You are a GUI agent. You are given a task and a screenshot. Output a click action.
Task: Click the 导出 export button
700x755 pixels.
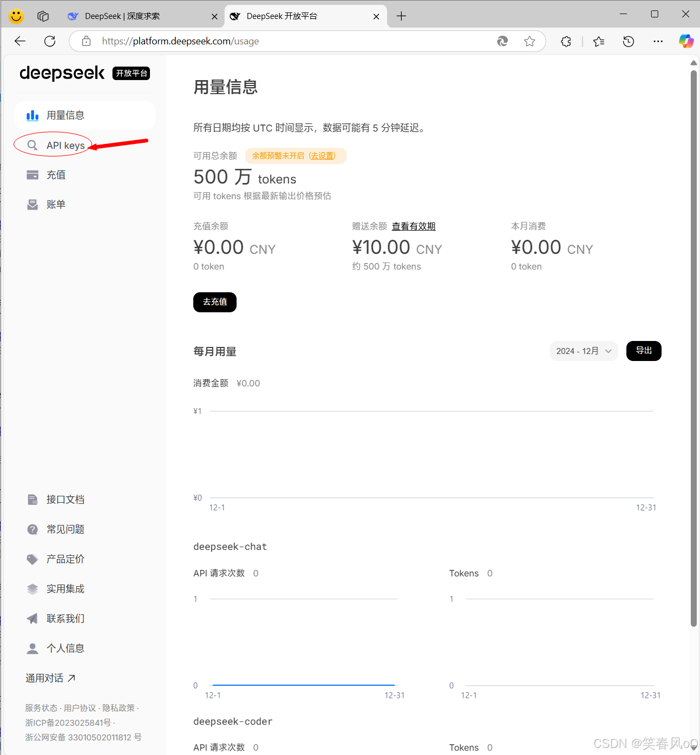click(x=644, y=351)
